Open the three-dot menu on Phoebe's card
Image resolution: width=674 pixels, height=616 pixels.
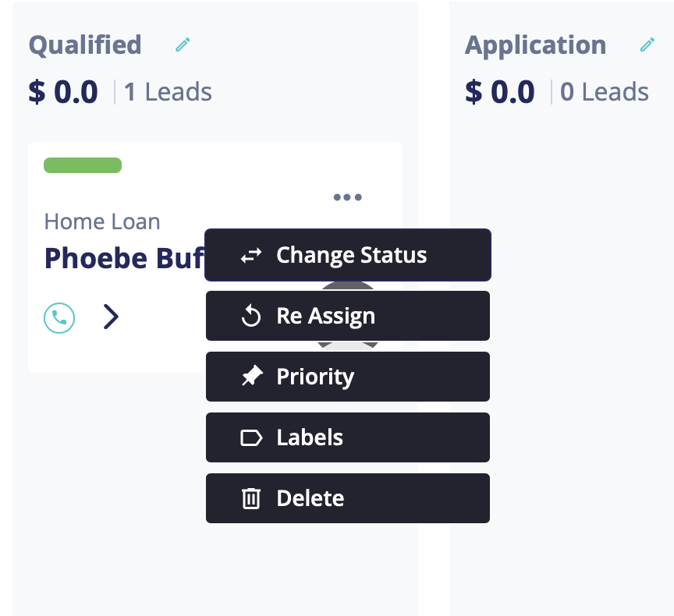348,197
